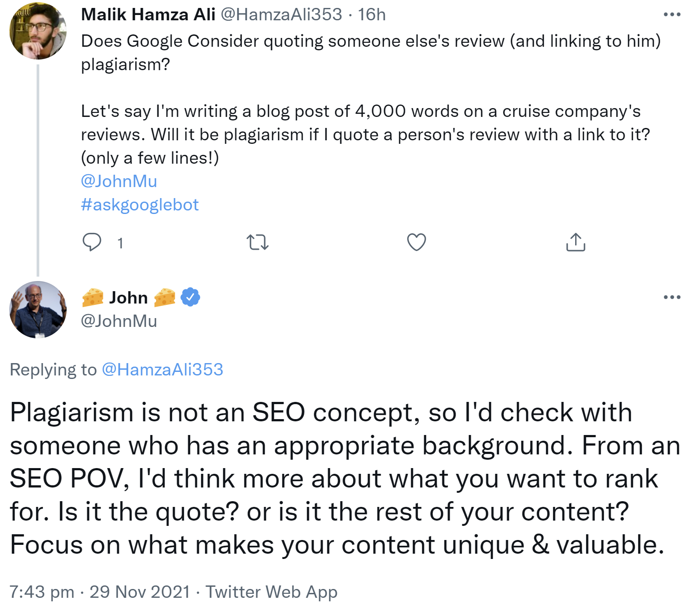Viewport: 700px width, 615px height.
Task: Open more options menu on John's reply
Action: pyautogui.click(x=672, y=296)
